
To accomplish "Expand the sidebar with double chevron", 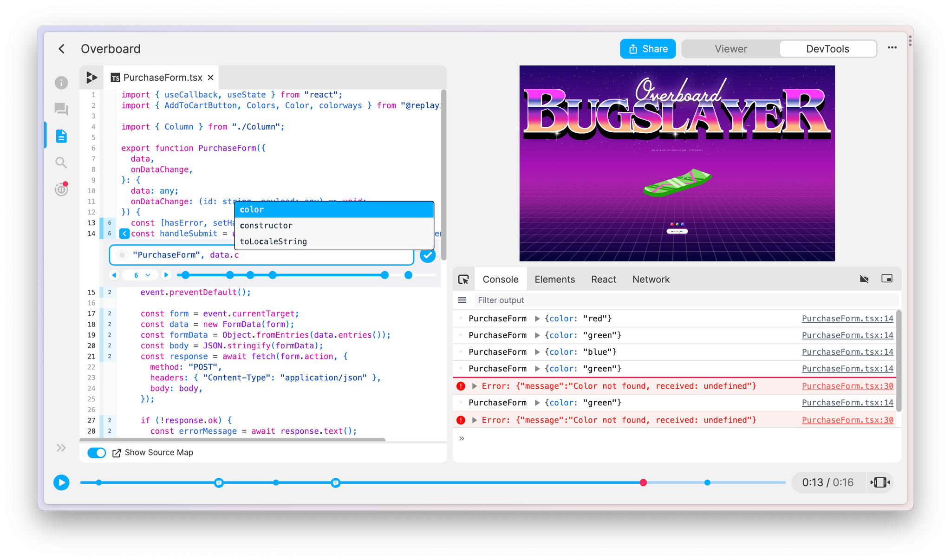I will (61, 448).
